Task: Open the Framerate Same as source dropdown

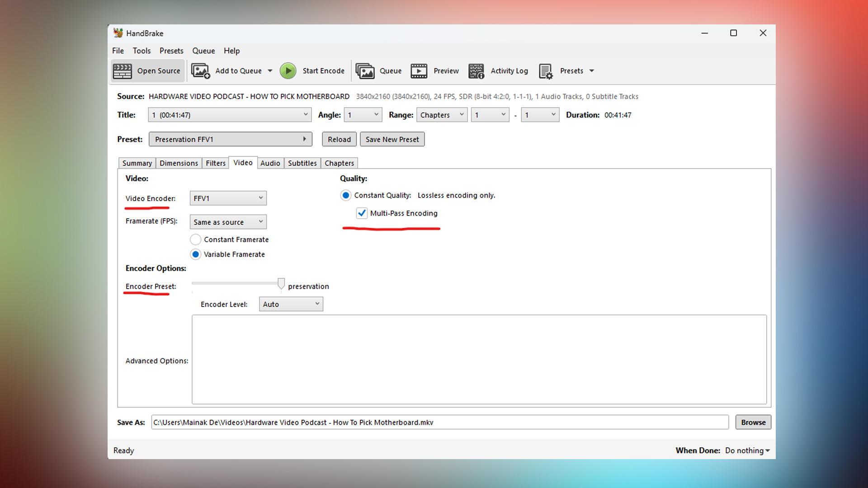Action: click(228, 222)
